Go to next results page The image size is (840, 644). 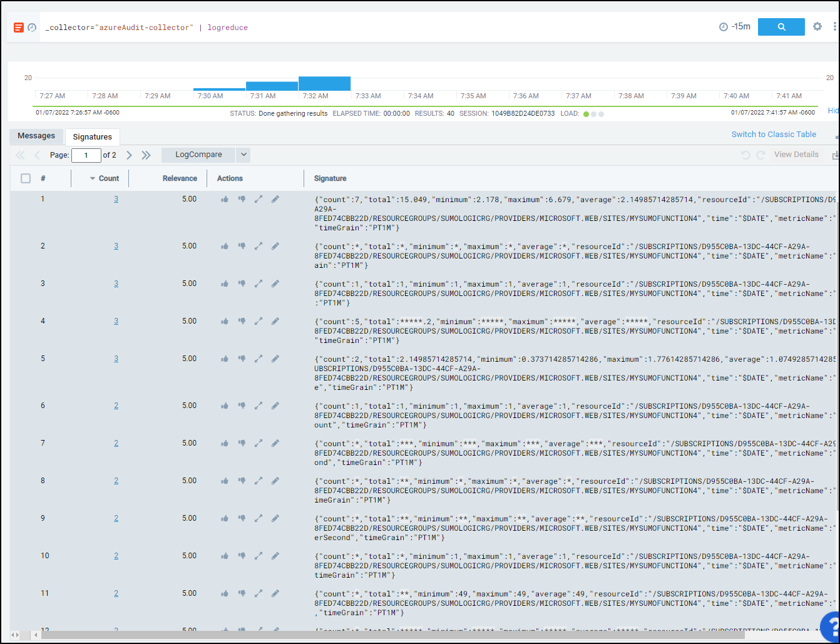[129, 155]
